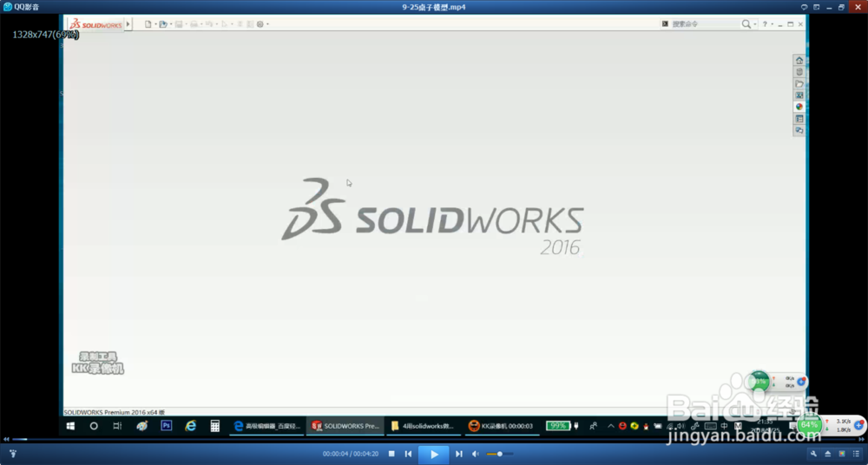Open a file via SOLIDWORKS folder icon
This screenshot has width=868, height=465.
point(163,24)
